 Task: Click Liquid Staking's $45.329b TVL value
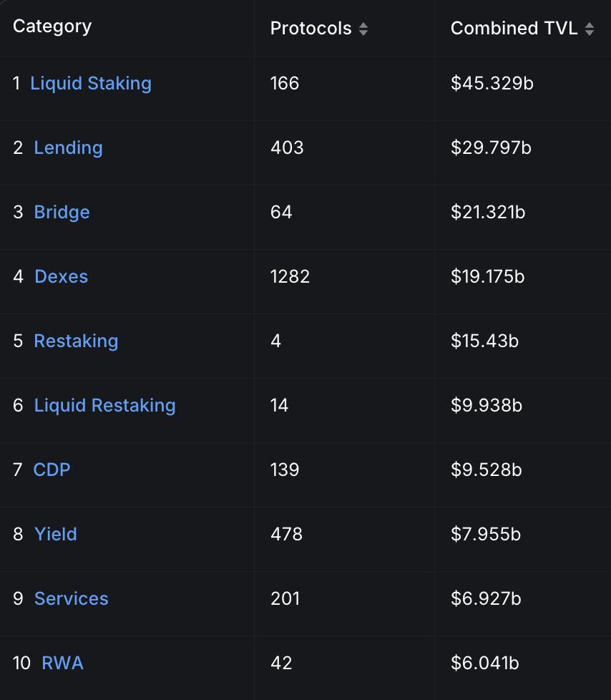492,83
